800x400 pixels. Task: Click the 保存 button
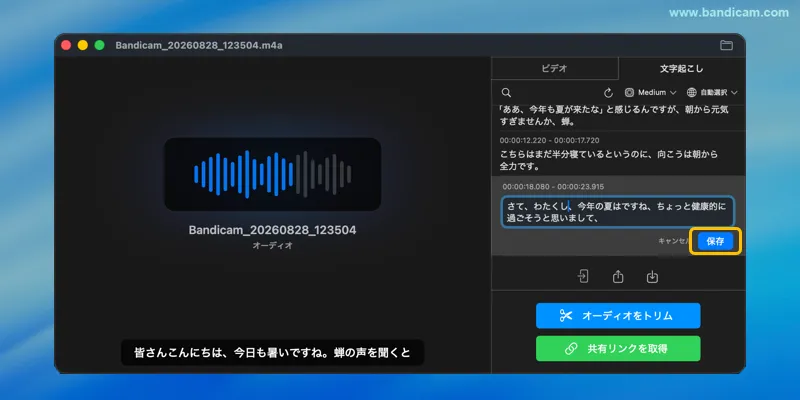(x=715, y=241)
